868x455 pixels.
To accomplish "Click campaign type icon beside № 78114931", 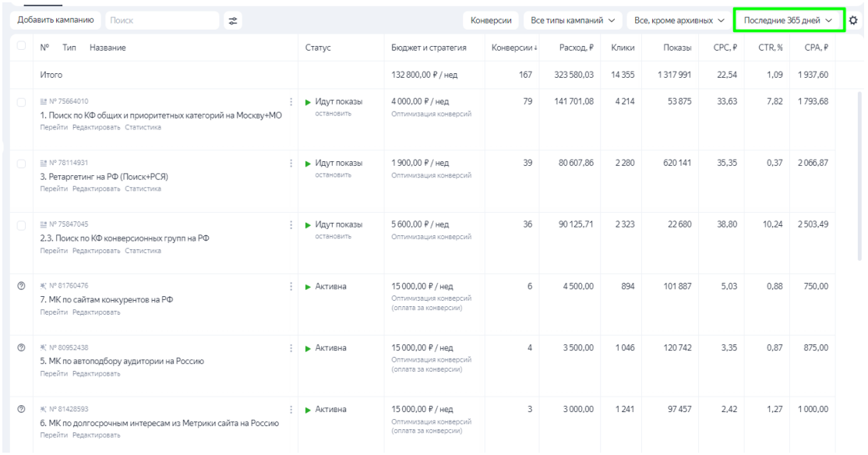I will click(43, 163).
